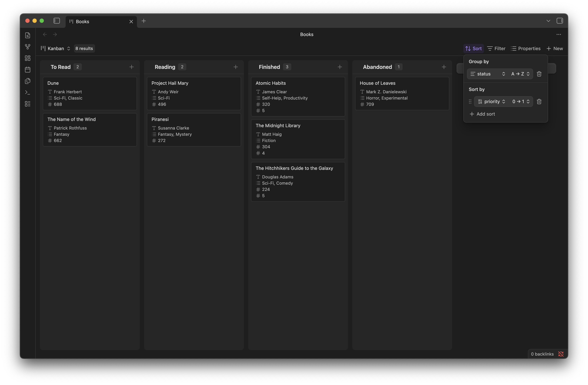The height and width of the screenshot is (385, 588).
Task: Open the command palette terminal icon
Action: tap(28, 92)
